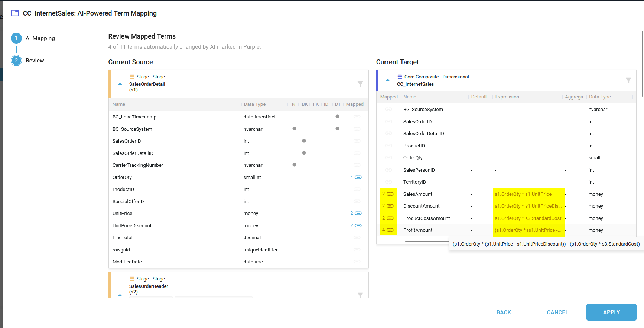Click the CANCEL button

click(x=557, y=312)
